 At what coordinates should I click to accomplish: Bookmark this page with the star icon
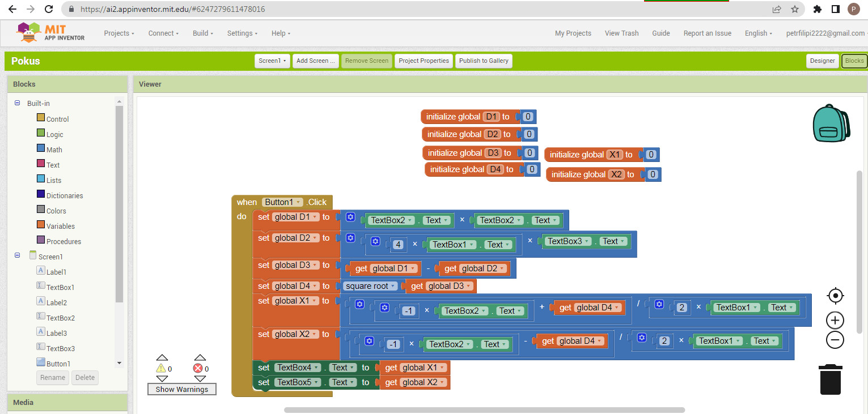(794, 9)
